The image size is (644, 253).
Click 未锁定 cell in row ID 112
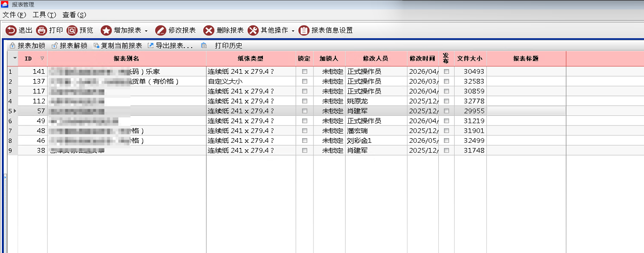tap(329, 101)
